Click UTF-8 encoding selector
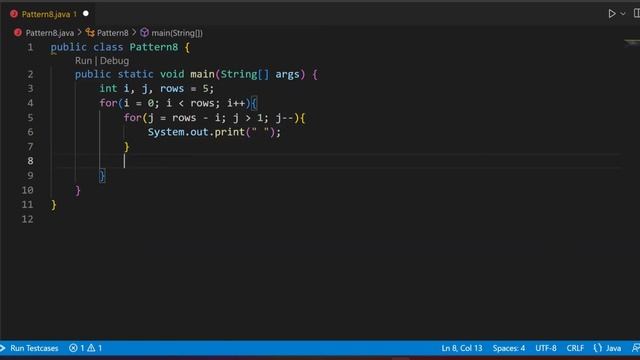 [546, 348]
